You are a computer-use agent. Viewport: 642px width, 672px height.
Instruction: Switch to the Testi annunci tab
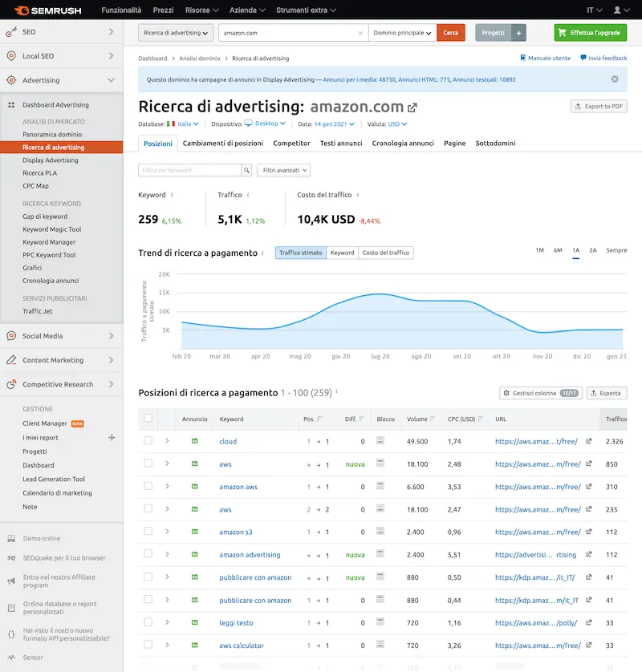tap(341, 144)
